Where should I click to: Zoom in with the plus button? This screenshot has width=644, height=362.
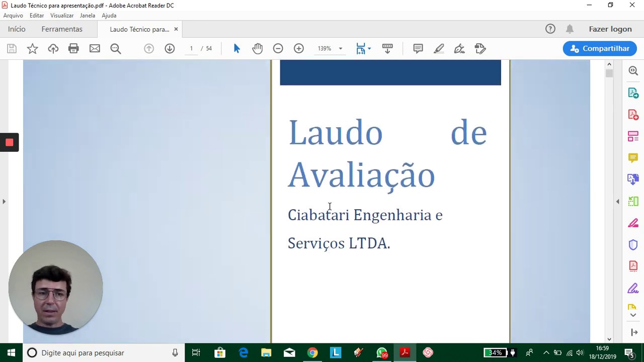point(299,49)
